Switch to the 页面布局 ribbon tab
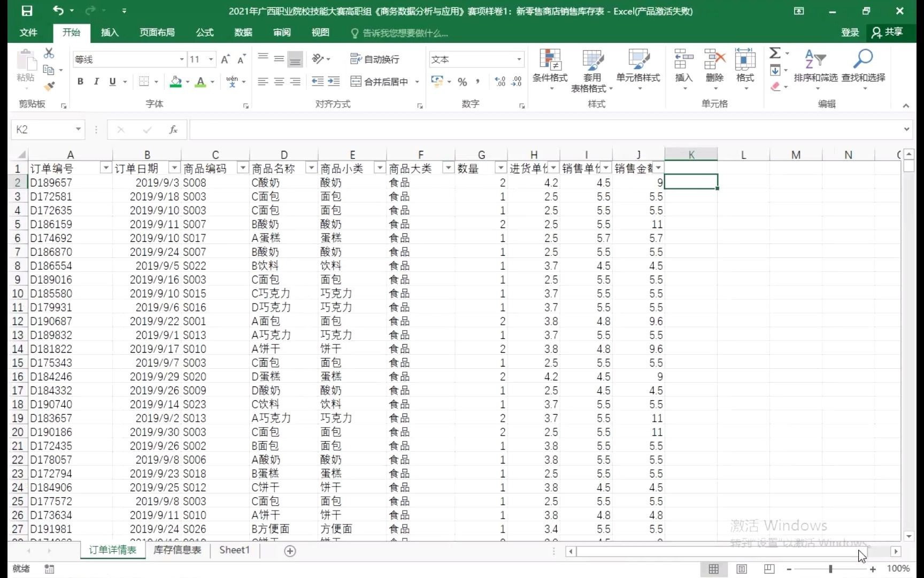924x578 pixels. (x=157, y=33)
